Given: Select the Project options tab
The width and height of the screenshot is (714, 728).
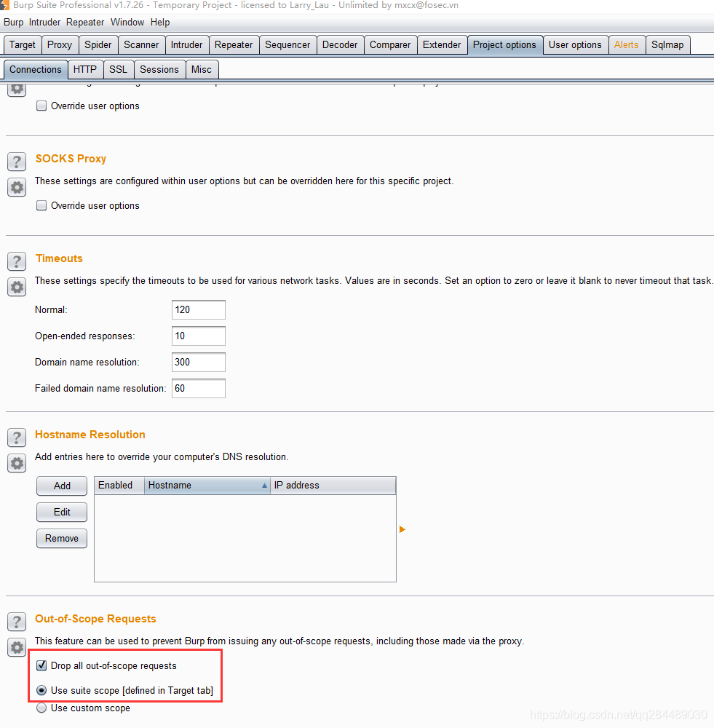Looking at the screenshot, I should pyautogui.click(x=504, y=44).
